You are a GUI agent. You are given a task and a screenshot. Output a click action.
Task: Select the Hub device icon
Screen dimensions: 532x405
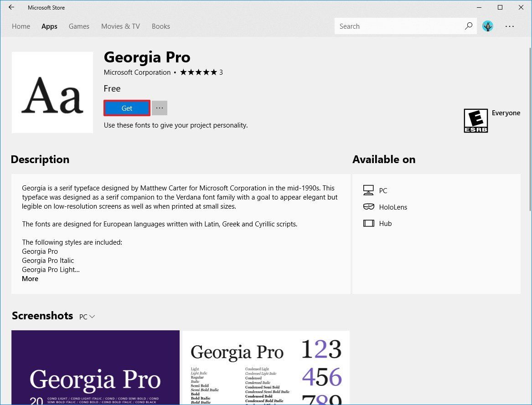point(368,223)
